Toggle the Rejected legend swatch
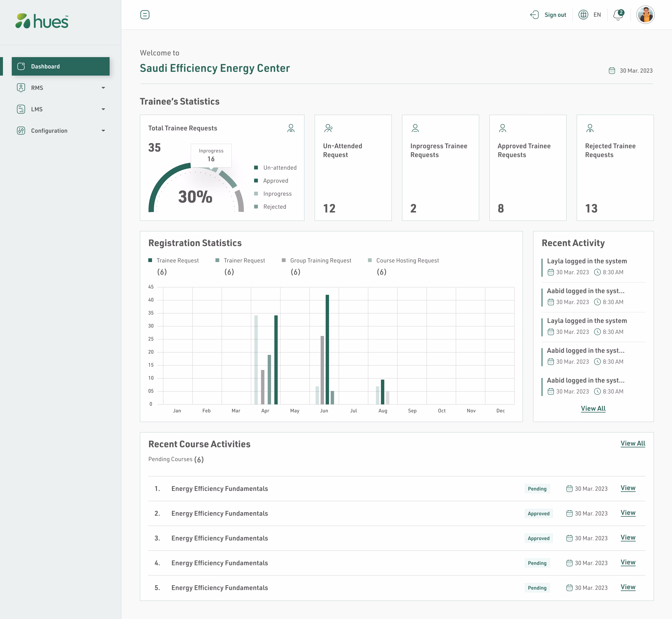672x619 pixels. tap(256, 207)
